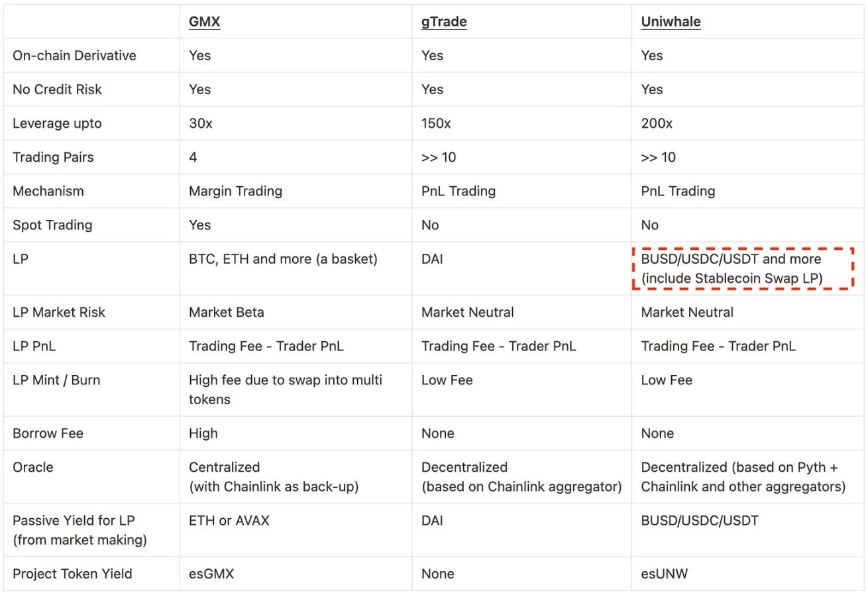Select the Market Beta cell under GMX
Viewport: 868px width, 595px height.
click(227, 312)
